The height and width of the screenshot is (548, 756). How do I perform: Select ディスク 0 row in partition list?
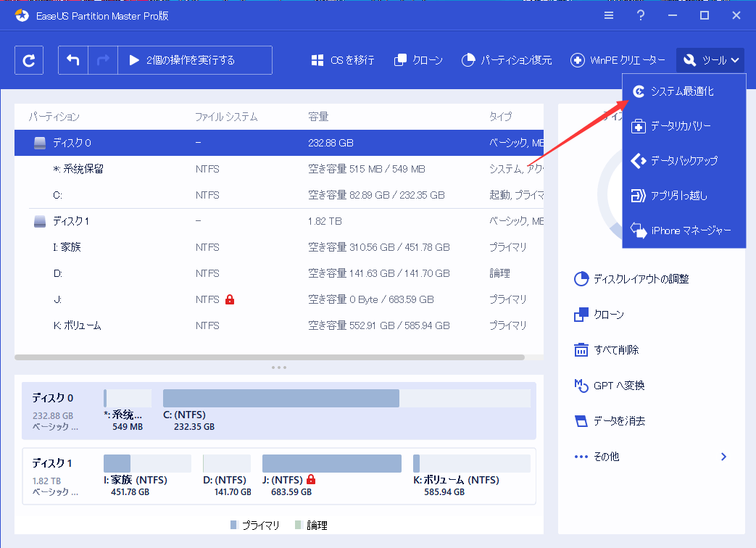(279, 143)
